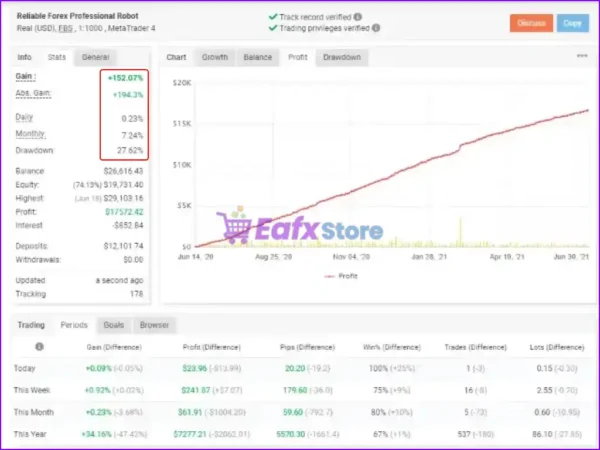Click the Trading privileges verified checkmark
Viewport: 600px width, 450px height.
(x=273, y=28)
